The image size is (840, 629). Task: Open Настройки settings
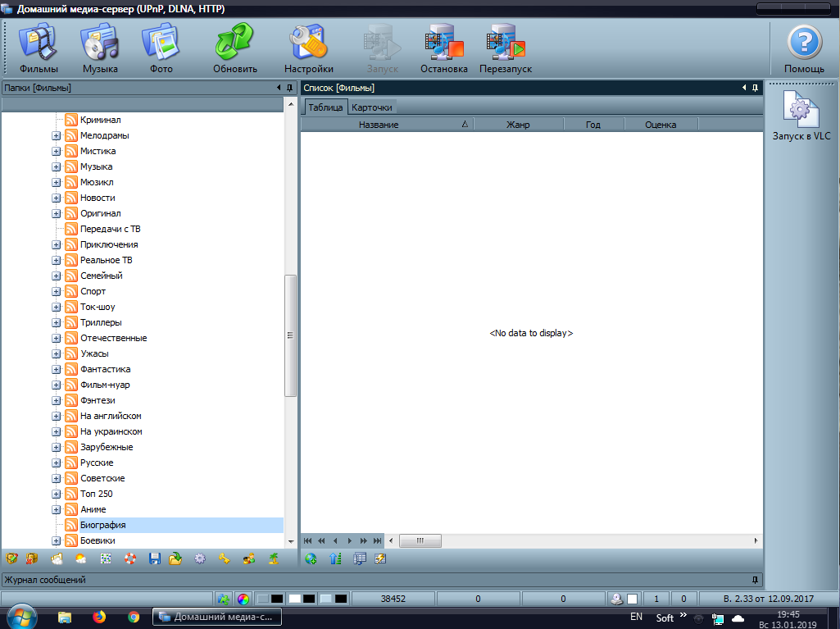click(x=308, y=48)
